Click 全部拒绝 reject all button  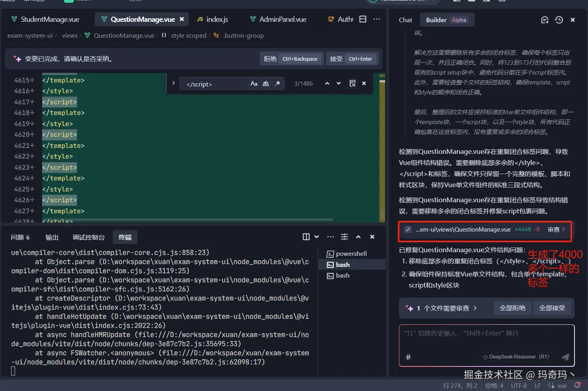coord(512,308)
